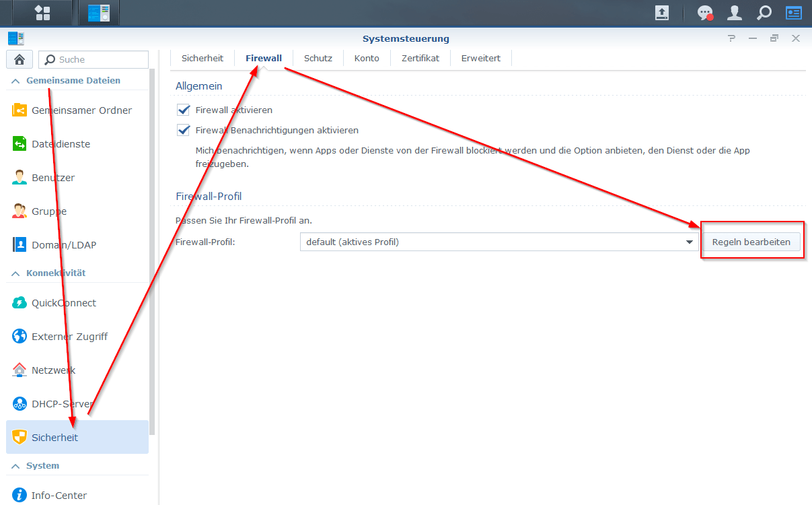Screen dimensions: 812x505
Task: Open the Firewall-Profil dropdown
Action: click(x=689, y=242)
